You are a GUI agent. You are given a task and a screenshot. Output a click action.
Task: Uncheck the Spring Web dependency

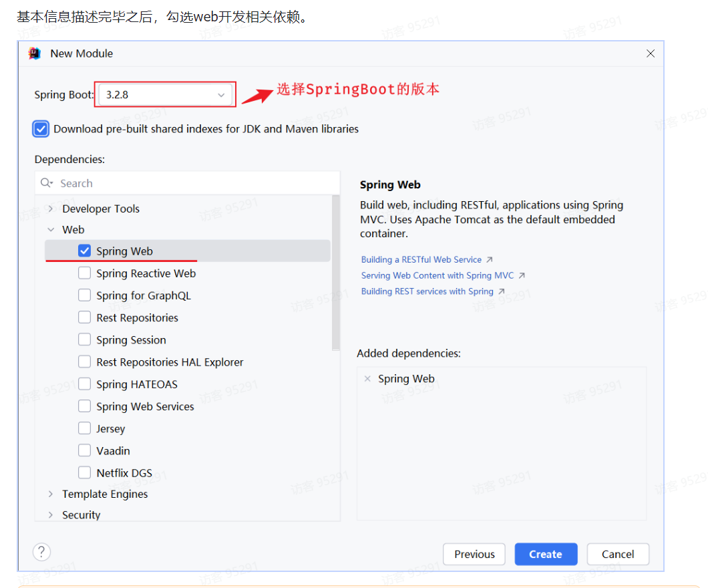[84, 251]
